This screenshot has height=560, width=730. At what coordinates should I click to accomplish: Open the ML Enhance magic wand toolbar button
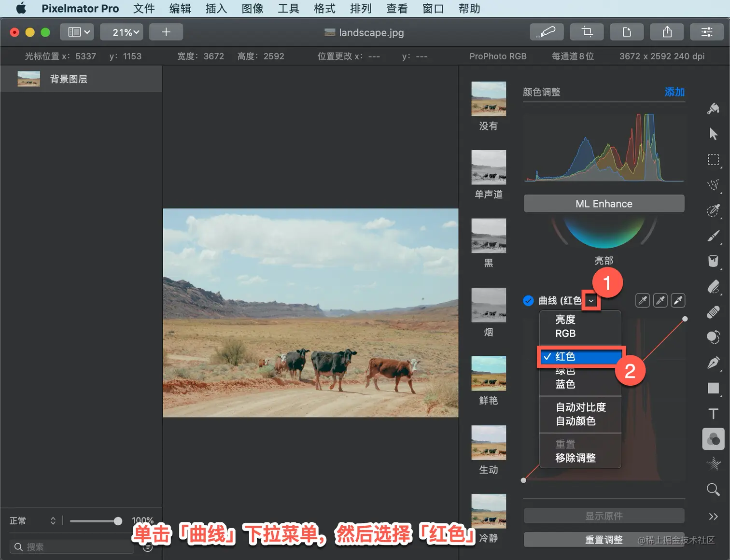547,32
